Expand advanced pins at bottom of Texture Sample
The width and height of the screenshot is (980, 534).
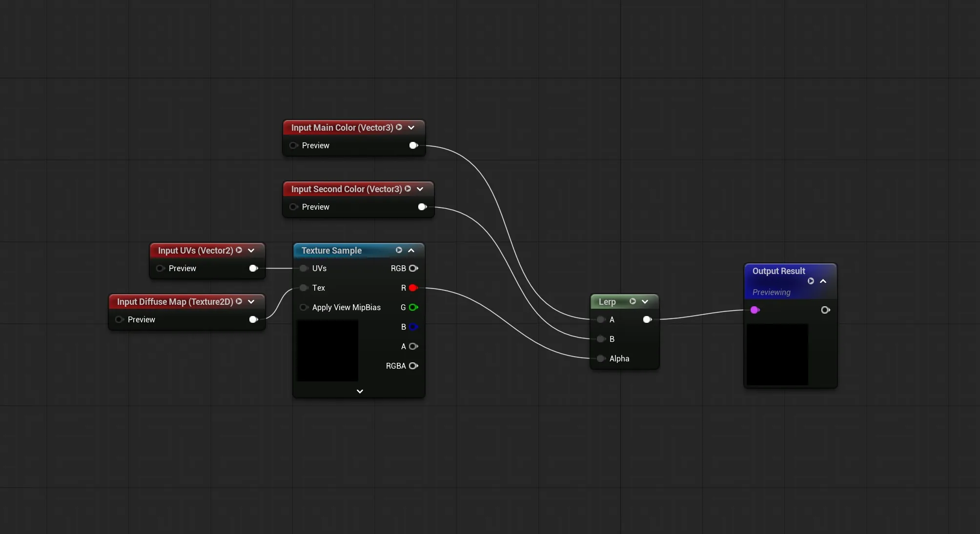pyautogui.click(x=360, y=391)
